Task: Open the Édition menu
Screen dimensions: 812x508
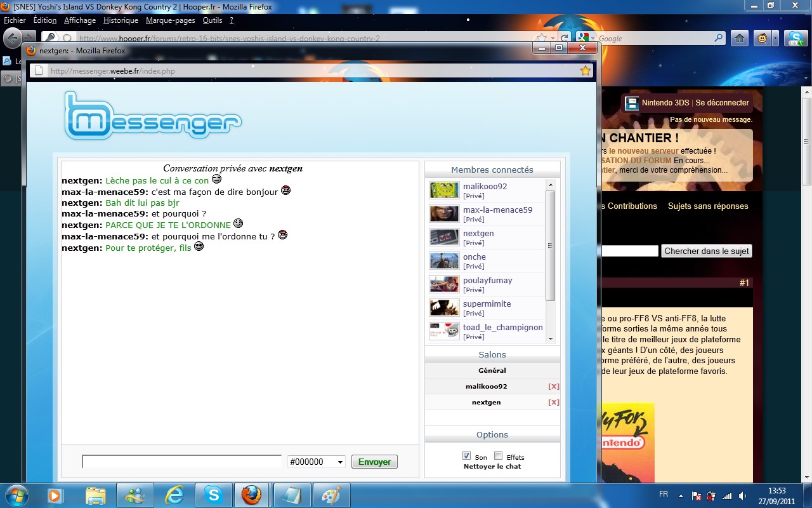Action: tap(45, 20)
